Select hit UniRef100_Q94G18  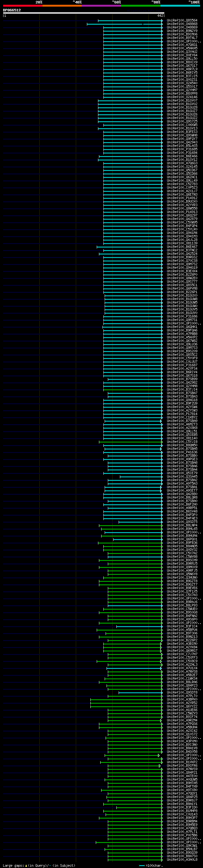182,400
